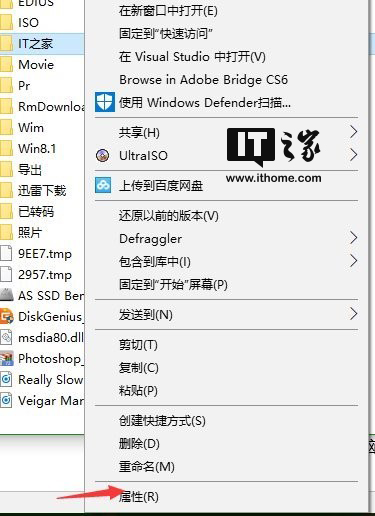Select the RmDownload folder name
This screenshot has height=516, width=375.
click(x=51, y=107)
